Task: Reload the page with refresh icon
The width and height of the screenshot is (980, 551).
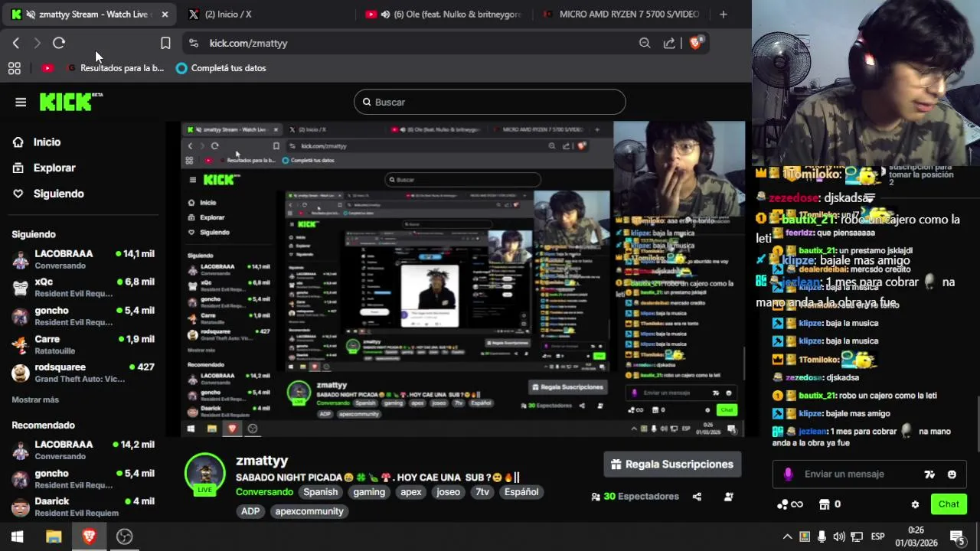Action: (x=59, y=43)
